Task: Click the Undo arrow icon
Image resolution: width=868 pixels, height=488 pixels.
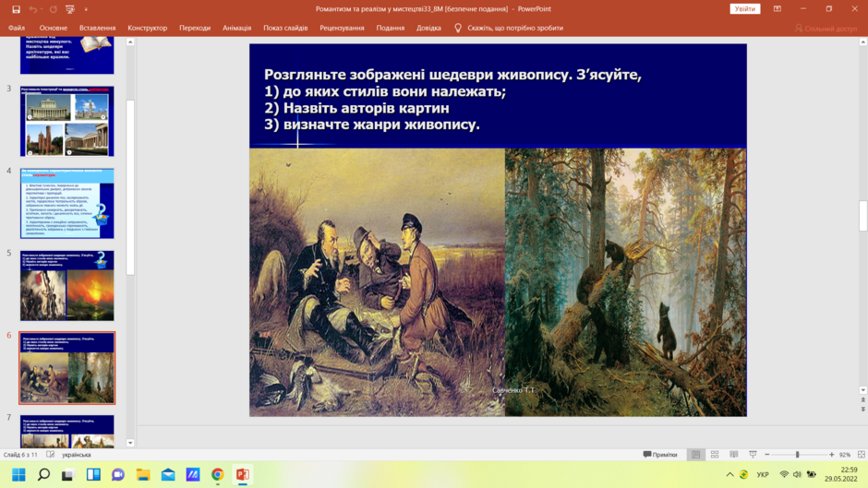Action: pyautogui.click(x=33, y=9)
